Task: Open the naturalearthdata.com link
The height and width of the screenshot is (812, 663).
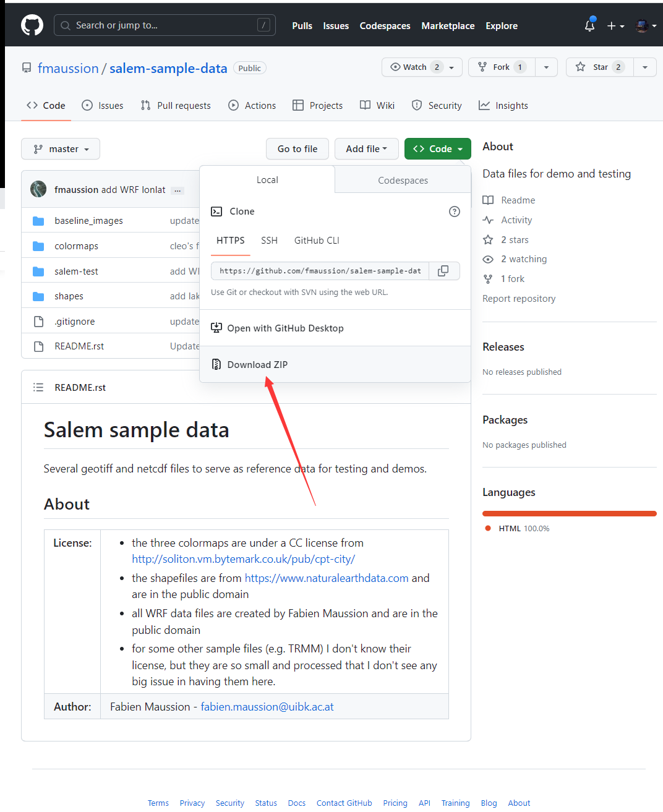Action: coord(327,578)
